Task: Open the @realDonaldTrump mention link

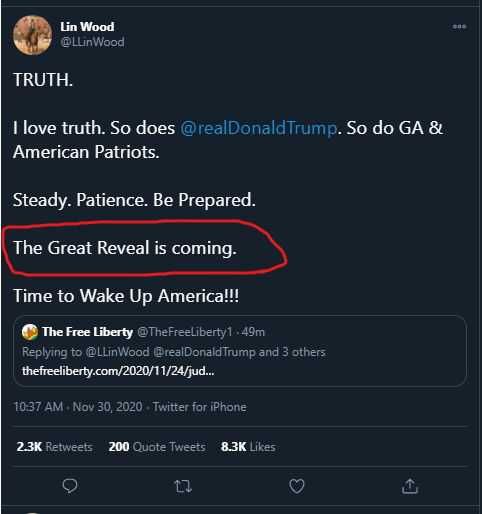Action: 259,128
